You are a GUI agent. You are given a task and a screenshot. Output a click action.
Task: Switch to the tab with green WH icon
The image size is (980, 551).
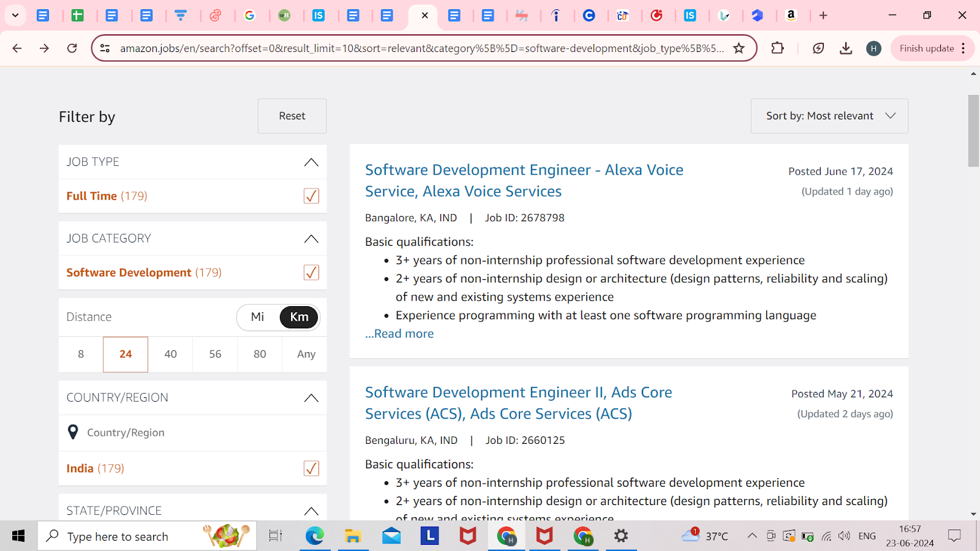pyautogui.click(x=284, y=15)
